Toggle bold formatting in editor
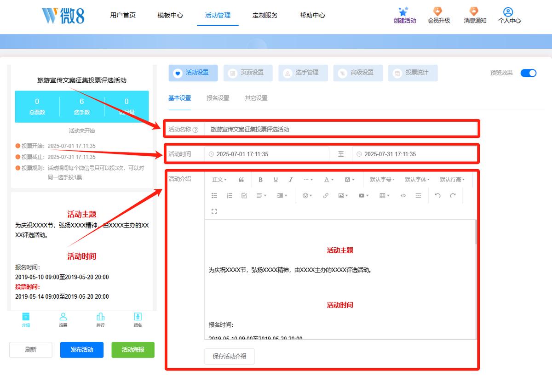Screen dimensions: 552x392 (260, 180)
